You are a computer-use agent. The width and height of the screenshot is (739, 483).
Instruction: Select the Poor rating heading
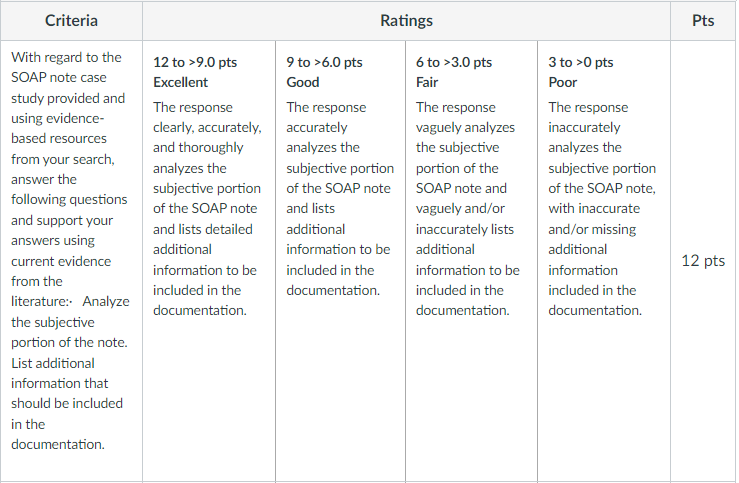click(563, 82)
